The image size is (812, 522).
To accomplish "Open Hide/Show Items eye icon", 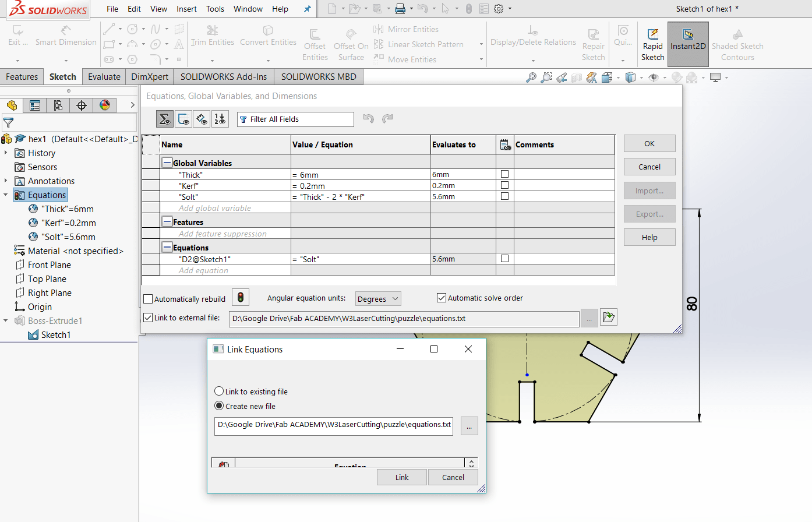I will click(x=654, y=77).
